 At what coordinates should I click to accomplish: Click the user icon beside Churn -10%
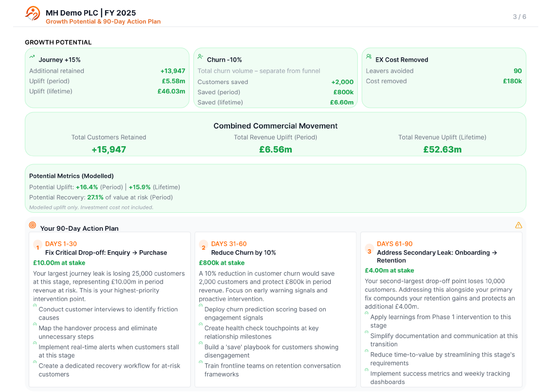coord(200,57)
